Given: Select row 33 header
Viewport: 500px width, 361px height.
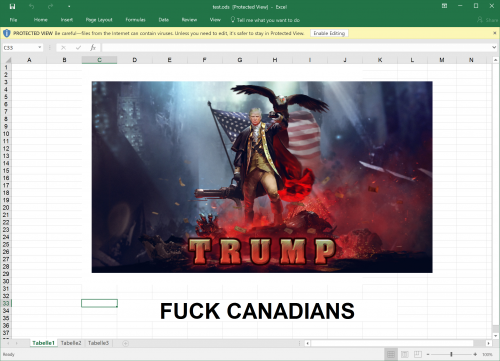Looking at the screenshot, I should [x=6, y=303].
